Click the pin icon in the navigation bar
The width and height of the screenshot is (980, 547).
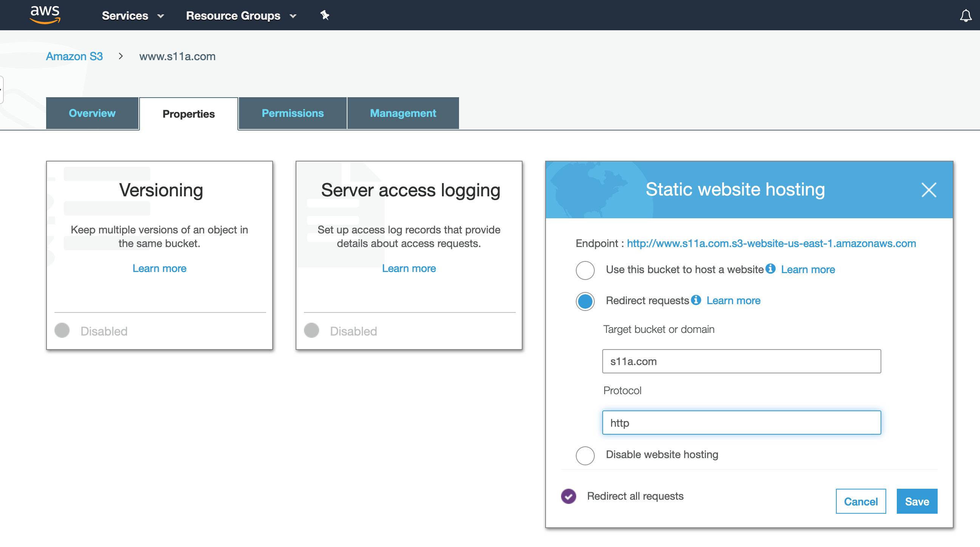pos(324,15)
